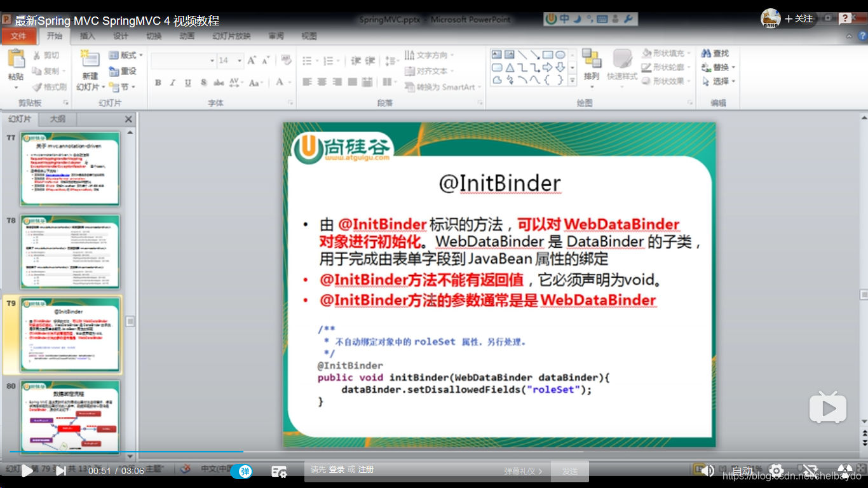Switch to the Review (审阅) tab
Viewport: 868px width, 488px height.
click(276, 36)
